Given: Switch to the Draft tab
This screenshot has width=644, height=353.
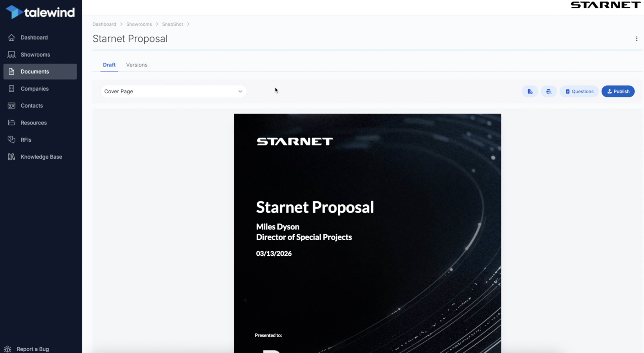Looking at the screenshot, I should (x=109, y=65).
